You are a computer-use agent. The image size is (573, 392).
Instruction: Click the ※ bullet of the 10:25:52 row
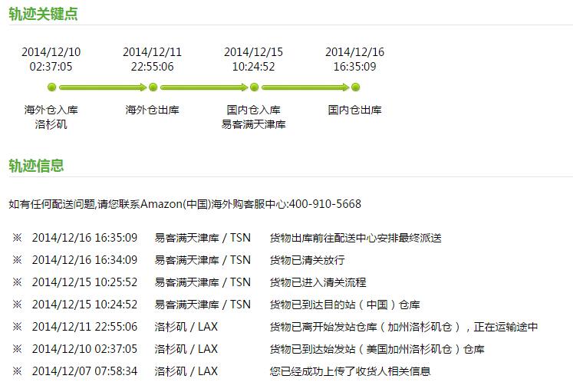[17, 282]
